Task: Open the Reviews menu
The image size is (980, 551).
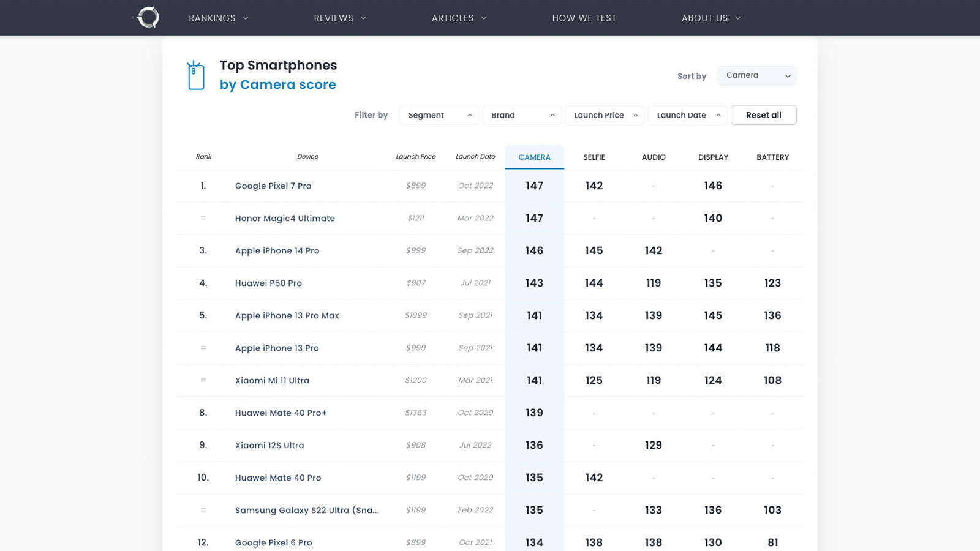Action: click(x=340, y=18)
